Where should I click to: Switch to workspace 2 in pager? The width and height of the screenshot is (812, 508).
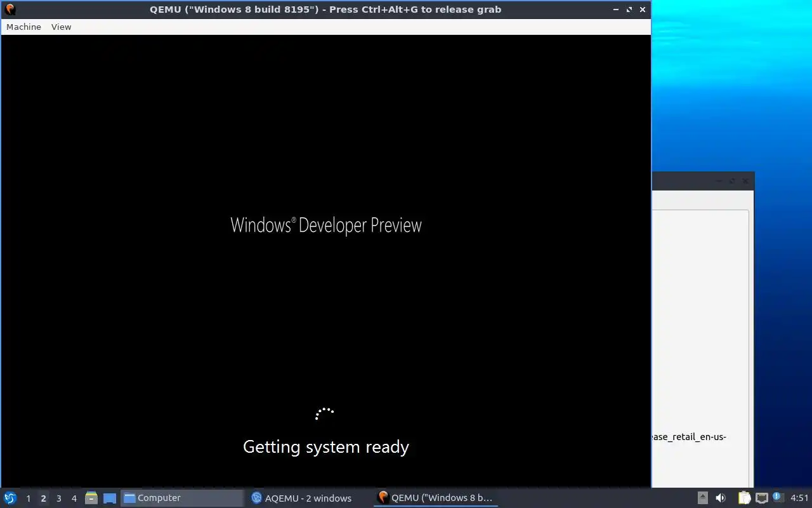[43, 498]
